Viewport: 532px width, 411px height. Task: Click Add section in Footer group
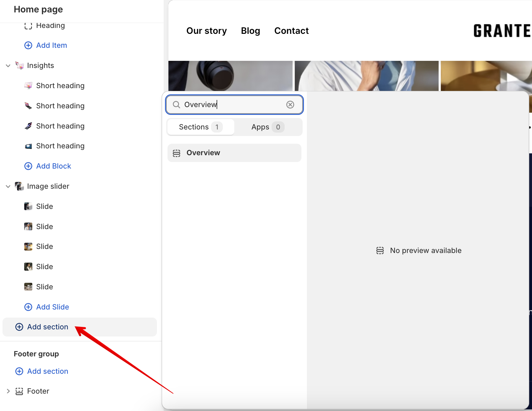[48, 371]
